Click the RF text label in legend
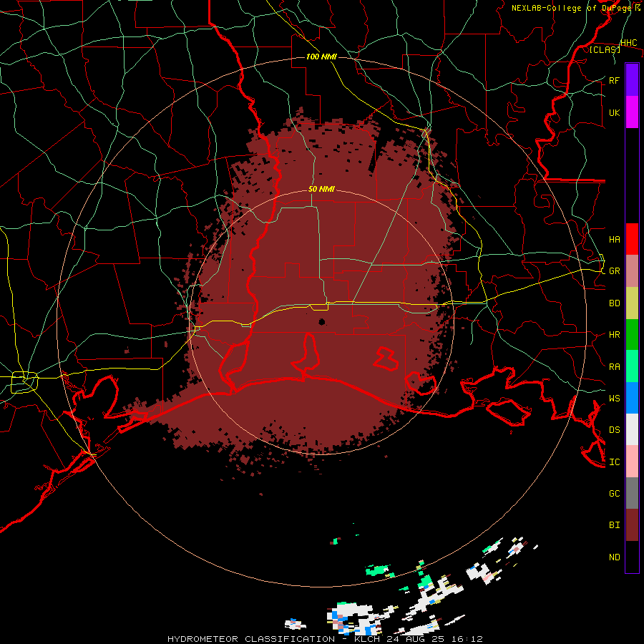644x644 pixels. pyautogui.click(x=614, y=80)
